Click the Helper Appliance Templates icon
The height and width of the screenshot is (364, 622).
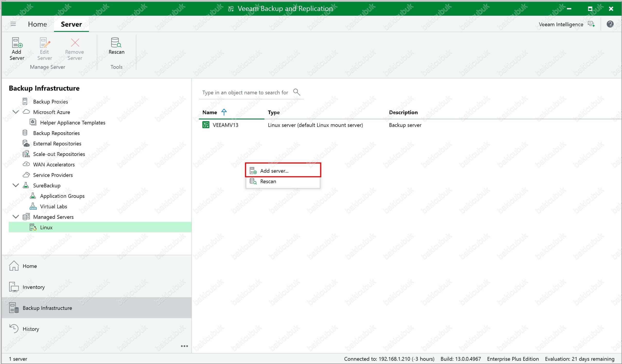33,122
